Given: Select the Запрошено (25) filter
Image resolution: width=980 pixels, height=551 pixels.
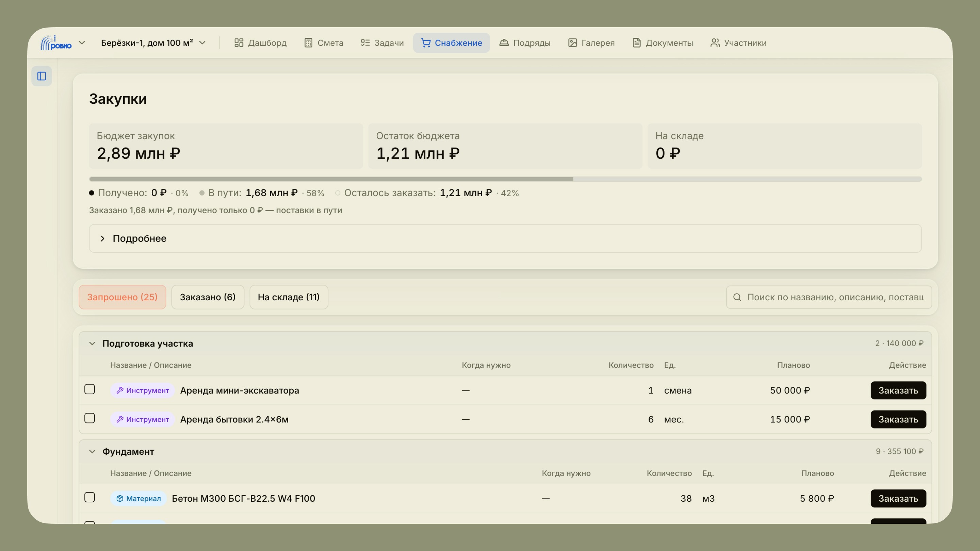Looking at the screenshot, I should pyautogui.click(x=122, y=297).
